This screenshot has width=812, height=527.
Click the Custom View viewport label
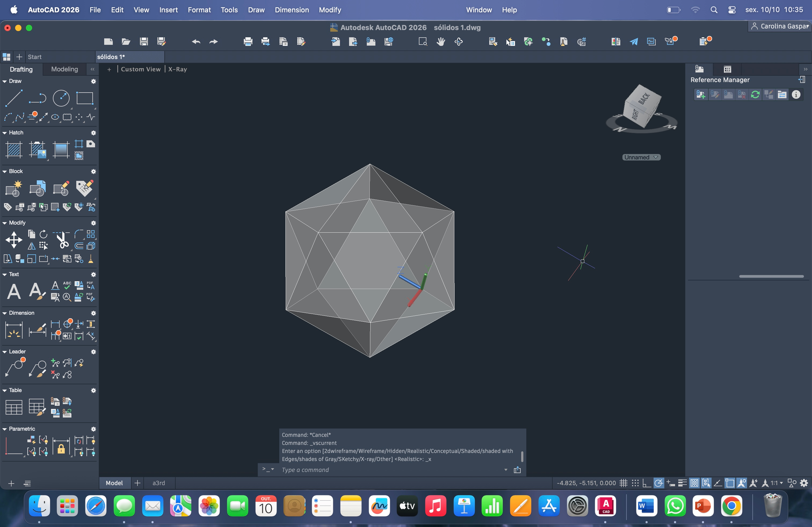click(140, 69)
